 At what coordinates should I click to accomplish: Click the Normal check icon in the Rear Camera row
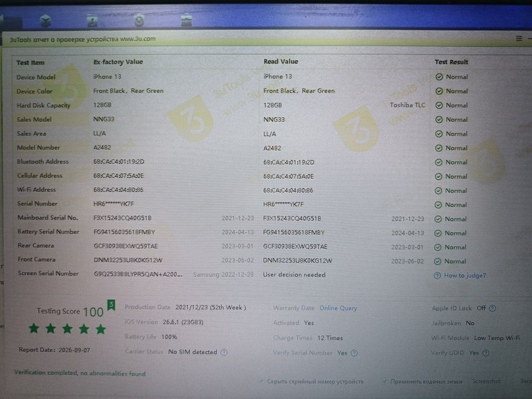pyautogui.click(x=438, y=247)
